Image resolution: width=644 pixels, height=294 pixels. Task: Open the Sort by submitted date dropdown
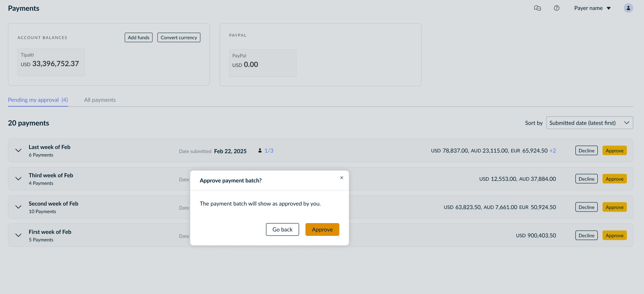pyautogui.click(x=589, y=123)
